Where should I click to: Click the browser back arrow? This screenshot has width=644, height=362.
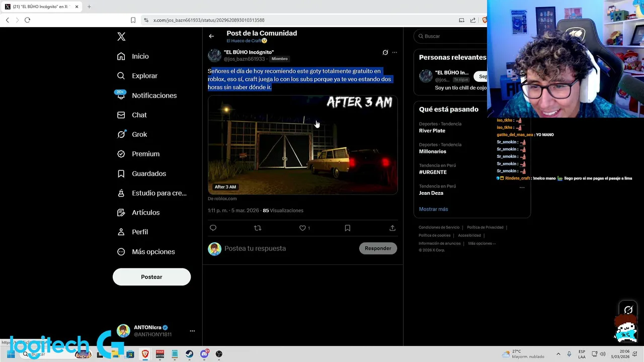coord(8,20)
